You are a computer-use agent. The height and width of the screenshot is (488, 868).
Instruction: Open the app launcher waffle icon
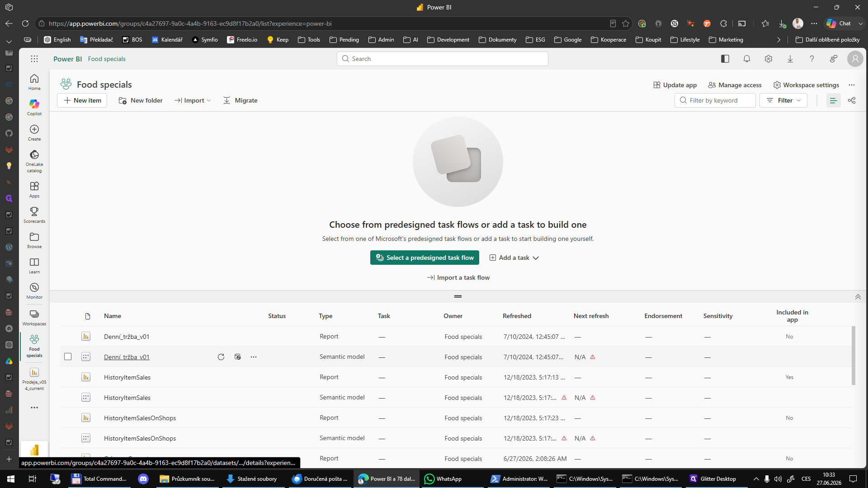[34, 59]
